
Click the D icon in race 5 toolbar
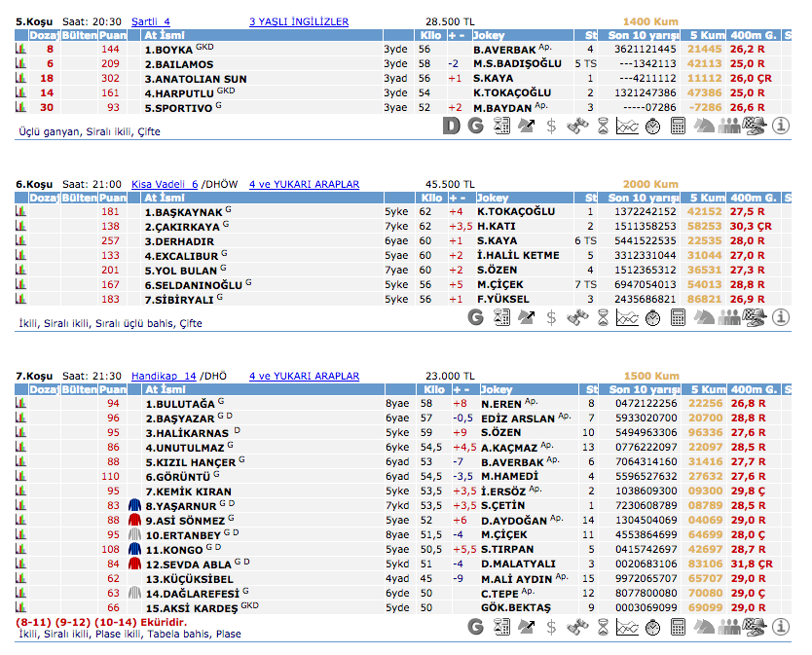click(x=451, y=125)
